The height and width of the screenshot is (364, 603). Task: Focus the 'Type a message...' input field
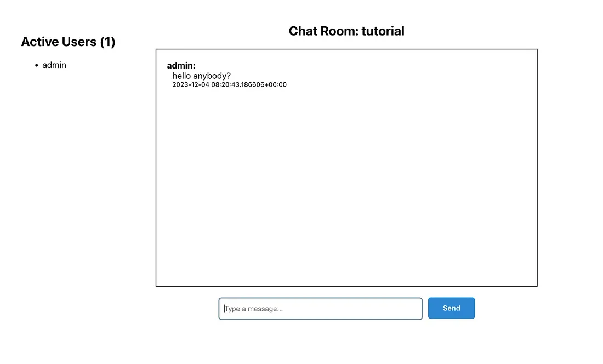pos(320,309)
